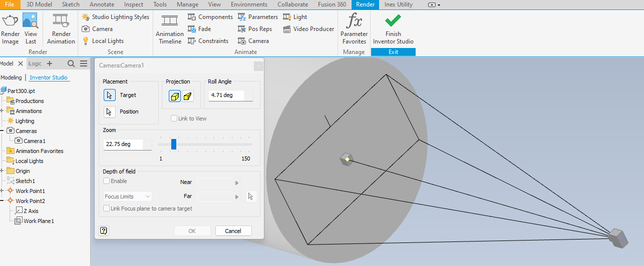Viewport: 644px width, 266px height.
Task: Expand Animations node in browser
Action: [x=2, y=111]
